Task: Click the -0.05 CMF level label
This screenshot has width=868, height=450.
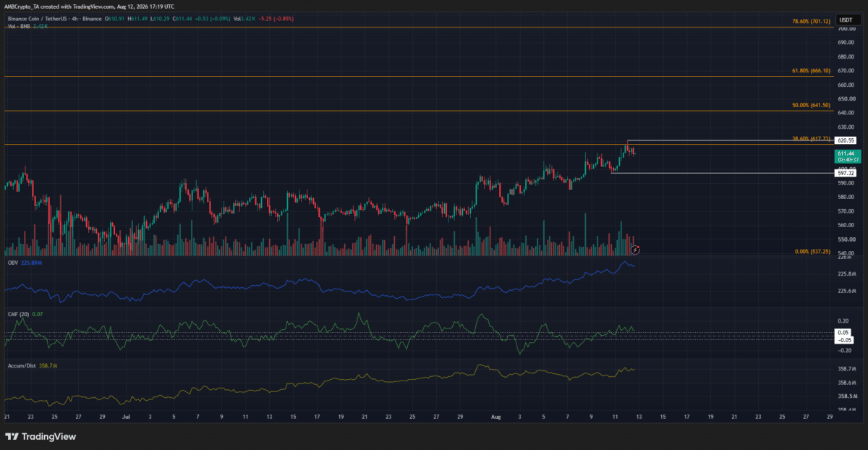Action: click(x=845, y=340)
